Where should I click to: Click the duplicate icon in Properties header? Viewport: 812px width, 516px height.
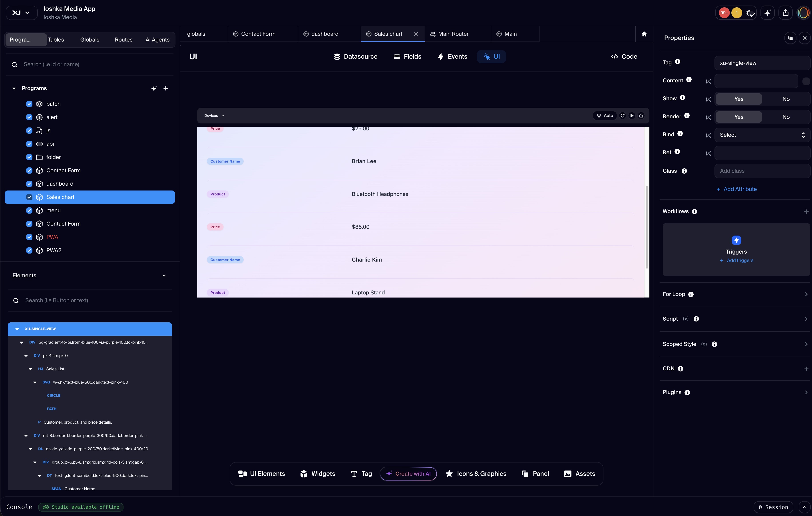[x=790, y=38]
